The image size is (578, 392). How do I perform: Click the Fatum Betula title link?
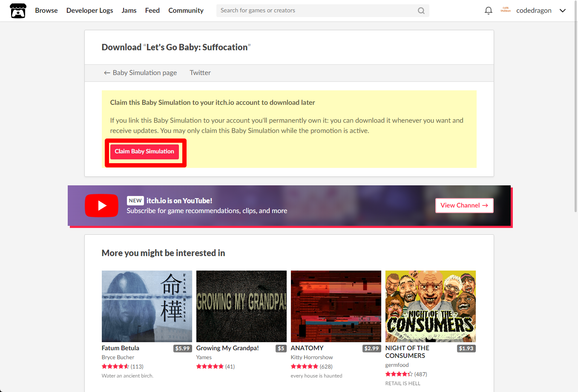pos(121,348)
